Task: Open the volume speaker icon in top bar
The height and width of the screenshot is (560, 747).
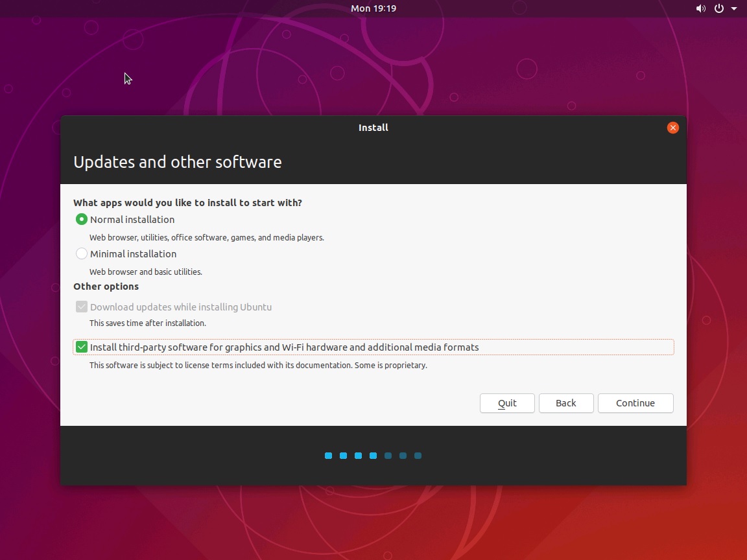Action: tap(700, 8)
